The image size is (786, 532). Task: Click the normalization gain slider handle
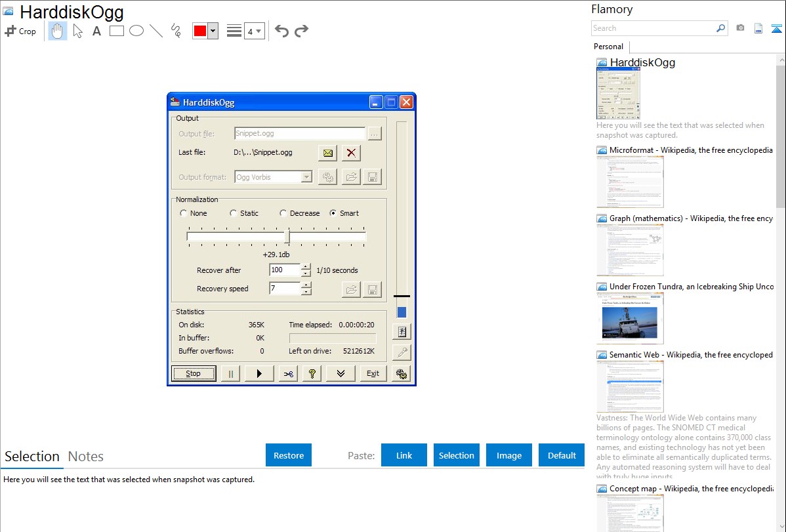[287, 236]
